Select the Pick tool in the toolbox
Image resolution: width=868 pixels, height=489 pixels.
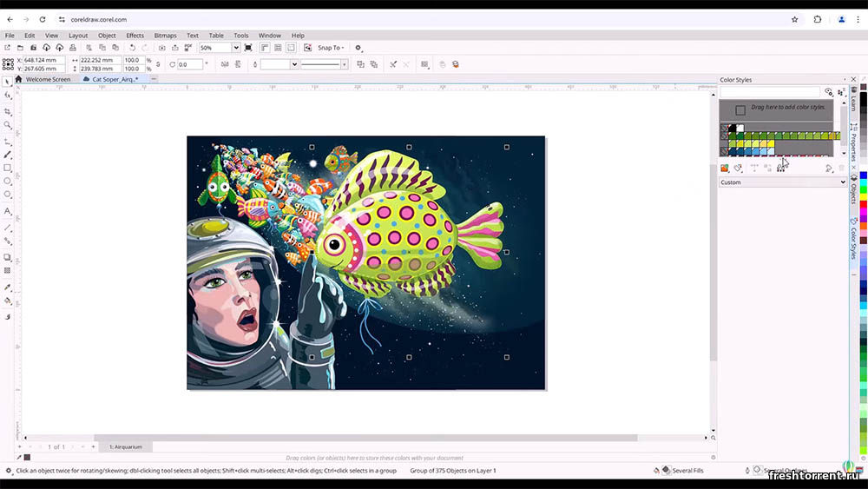click(x=8, y=82)
